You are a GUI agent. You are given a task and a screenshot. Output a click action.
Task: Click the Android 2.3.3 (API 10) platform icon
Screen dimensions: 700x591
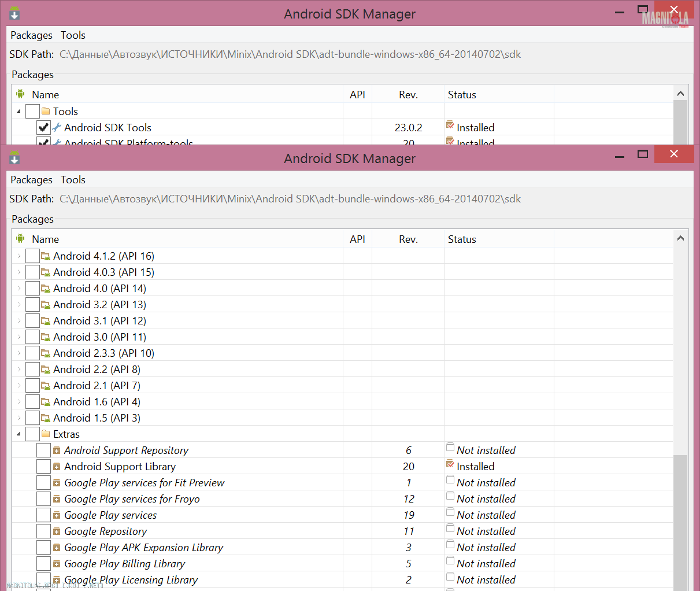point(46,353)
